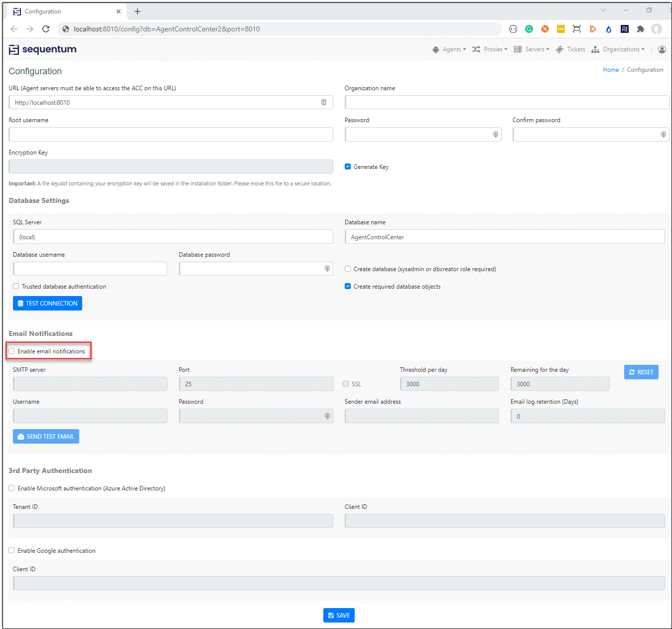This screenshot has height=629, width=672.
Task: Click the water drop extension icon
Action: [x=609, y=29]
